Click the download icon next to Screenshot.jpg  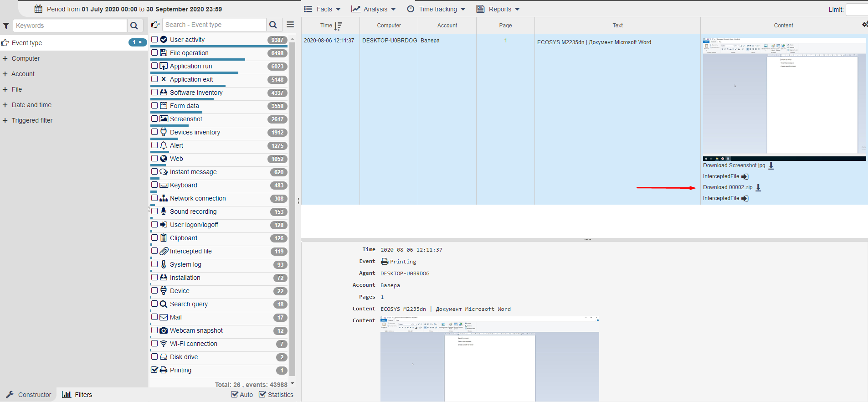coord(771,166)
